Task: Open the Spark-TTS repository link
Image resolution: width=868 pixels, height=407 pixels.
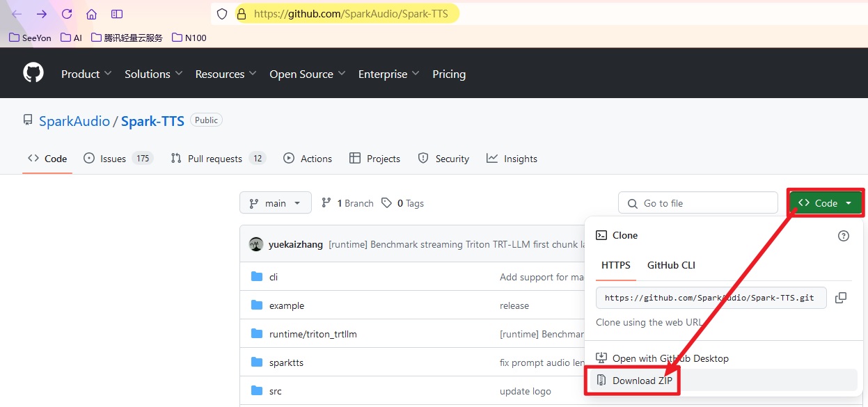Action: [152, 121]
